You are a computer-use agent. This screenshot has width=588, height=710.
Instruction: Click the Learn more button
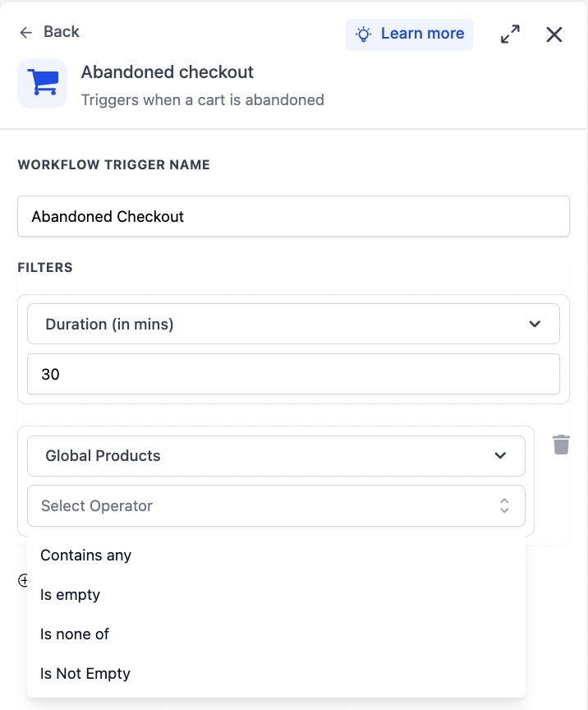pos(409,34)
